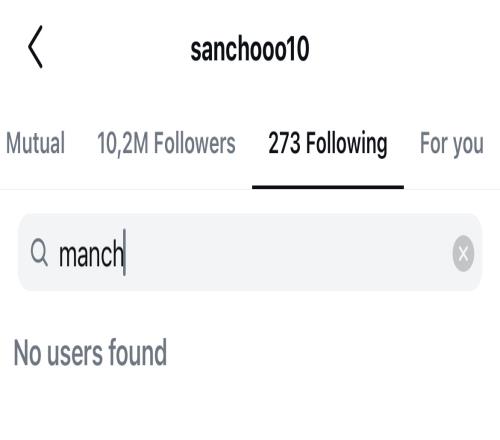Focus the search field containing manch
This screenshot has width=500, height=440.
click(x=250, y=252)
